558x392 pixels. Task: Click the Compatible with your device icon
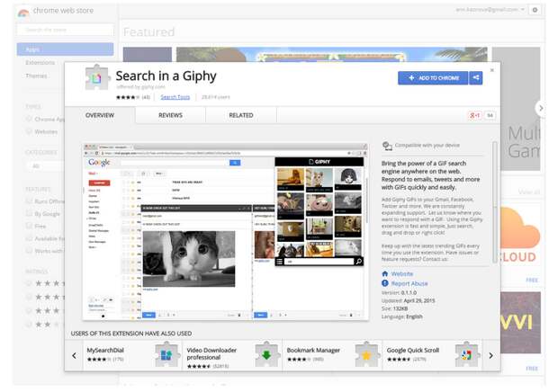387,146
